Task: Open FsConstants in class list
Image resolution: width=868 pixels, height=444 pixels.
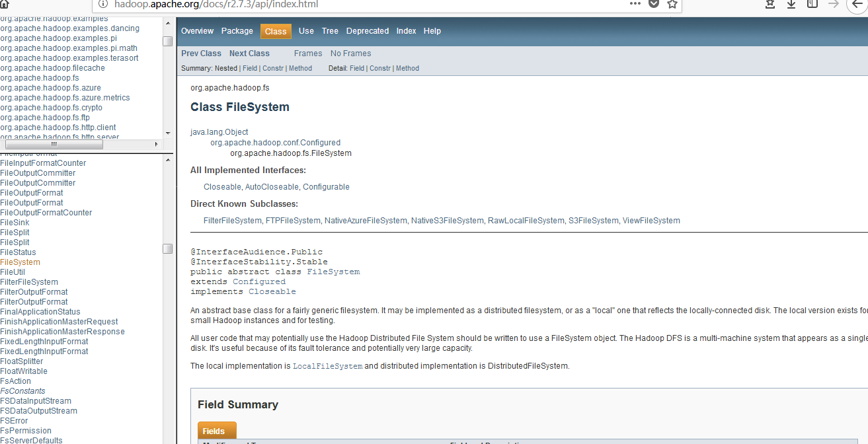Action: point(22,391)
